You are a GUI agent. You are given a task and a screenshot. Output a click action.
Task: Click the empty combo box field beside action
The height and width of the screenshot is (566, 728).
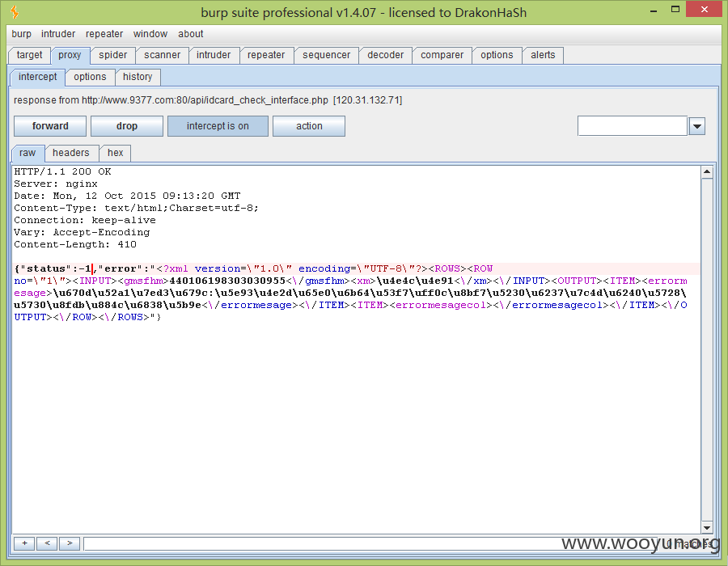click(633, 126)
